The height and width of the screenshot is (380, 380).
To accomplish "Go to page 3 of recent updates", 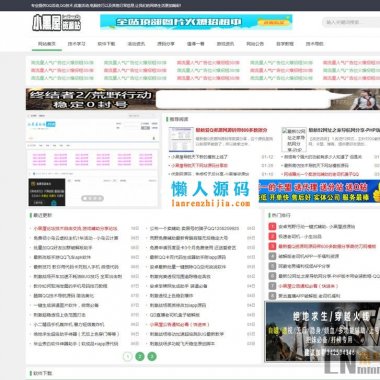I will (152, 356).
